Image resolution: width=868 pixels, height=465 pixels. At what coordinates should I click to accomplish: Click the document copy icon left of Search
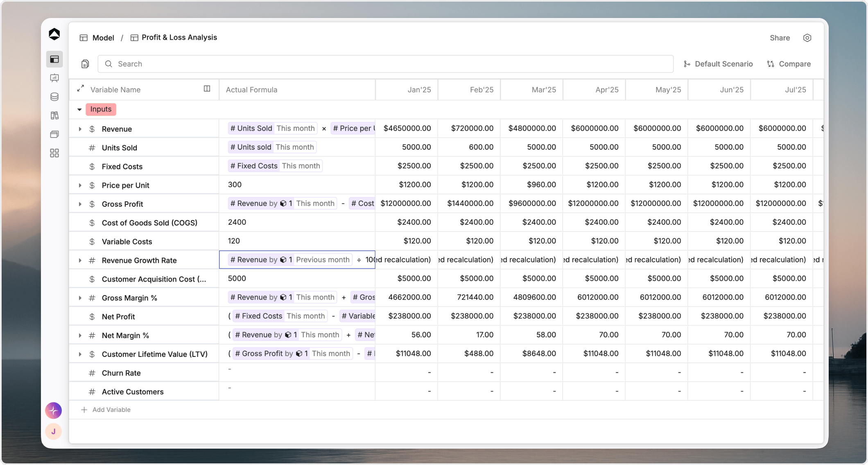[85, 64]
